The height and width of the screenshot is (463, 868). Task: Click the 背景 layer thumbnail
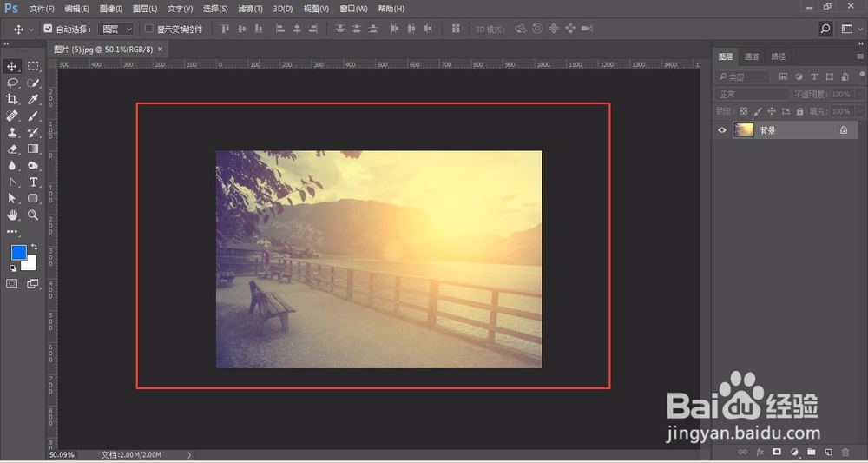(744, 130)
